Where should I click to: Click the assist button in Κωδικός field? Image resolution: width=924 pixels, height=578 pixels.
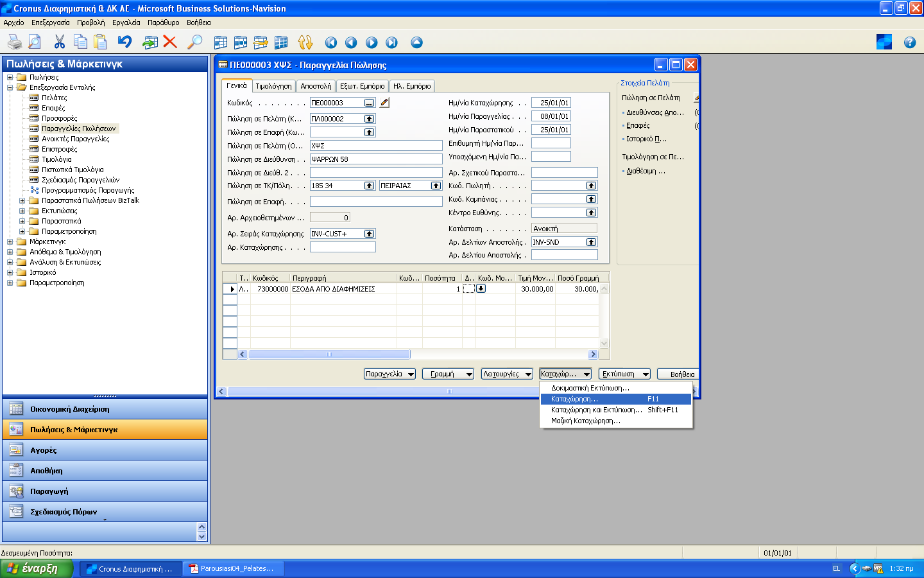point(369,103)
